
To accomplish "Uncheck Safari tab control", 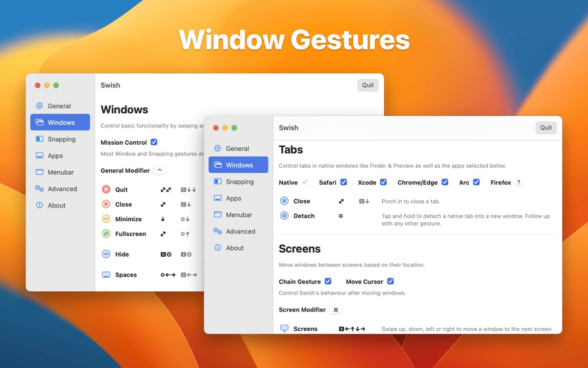I will (343, 182).
